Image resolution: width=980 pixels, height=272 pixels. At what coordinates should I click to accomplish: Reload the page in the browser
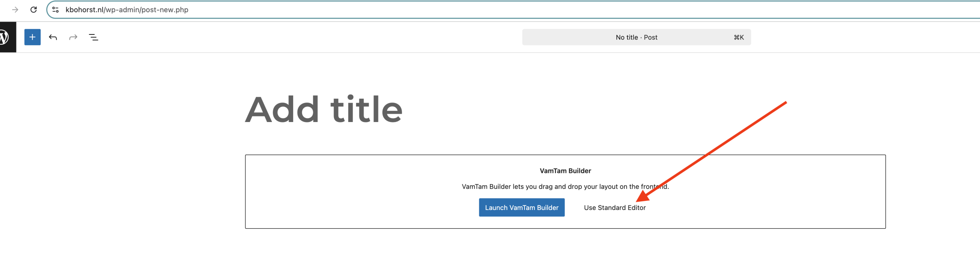pyautogui.click(x=34, y=10)
